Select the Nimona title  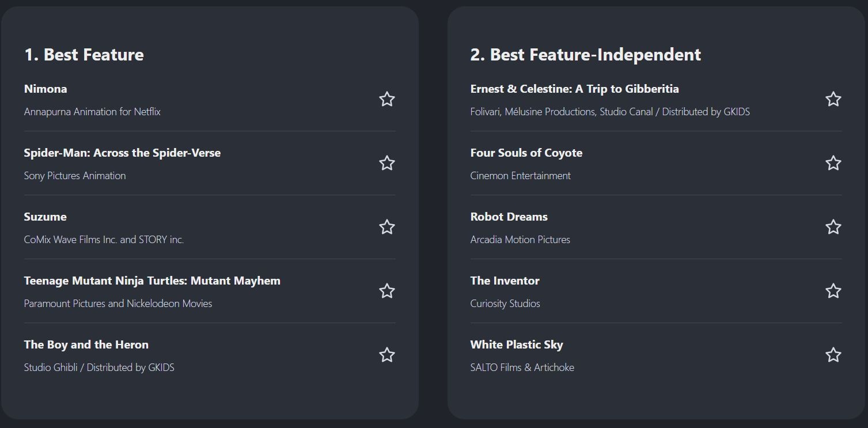tap(46, 89)
